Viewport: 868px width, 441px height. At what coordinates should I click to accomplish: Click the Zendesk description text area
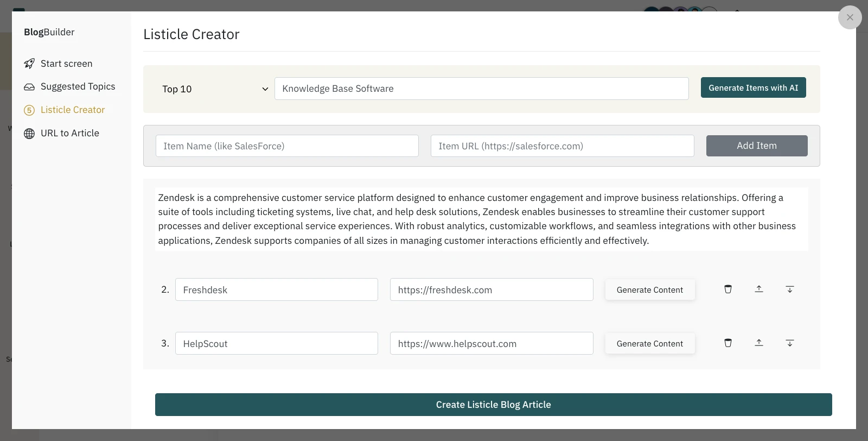(x=482, y=219)
